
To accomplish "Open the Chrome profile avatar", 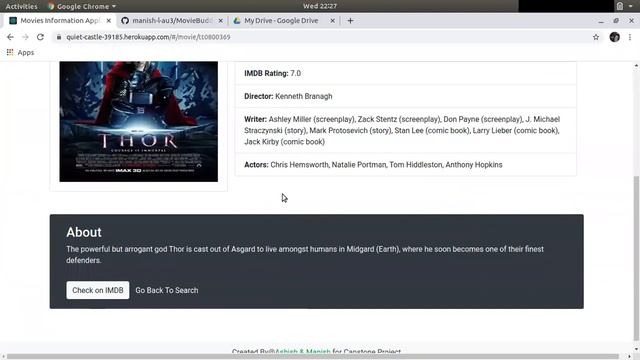I will pyautogui.click(x=615, y=37).
